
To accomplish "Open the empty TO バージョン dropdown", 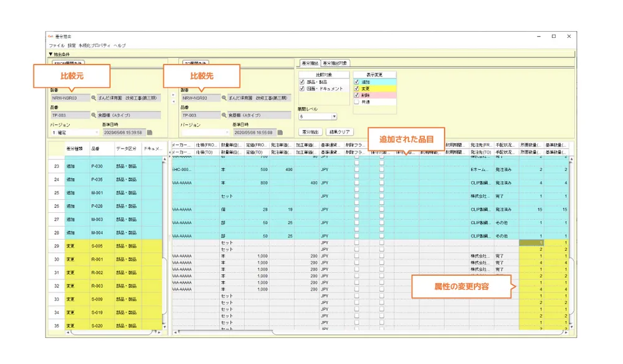I will pos(206,133).
